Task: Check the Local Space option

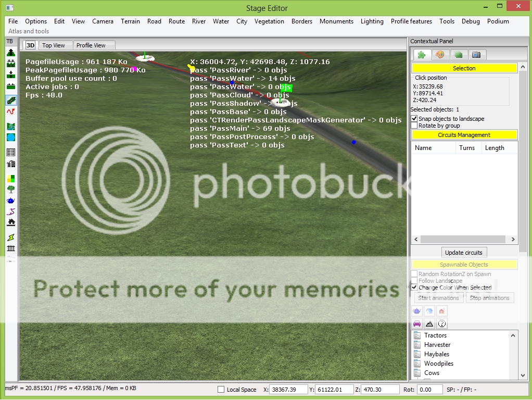Action: tap(221, 390)
